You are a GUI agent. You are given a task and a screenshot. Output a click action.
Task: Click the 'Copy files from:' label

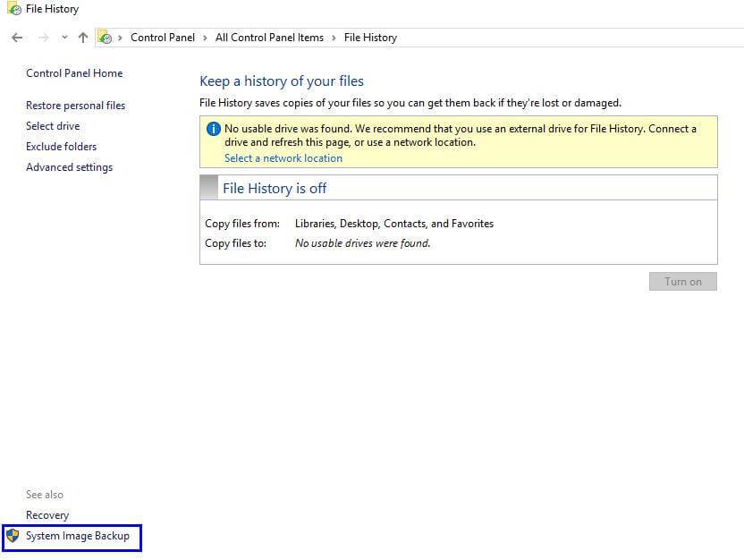[x=242, y=224]
